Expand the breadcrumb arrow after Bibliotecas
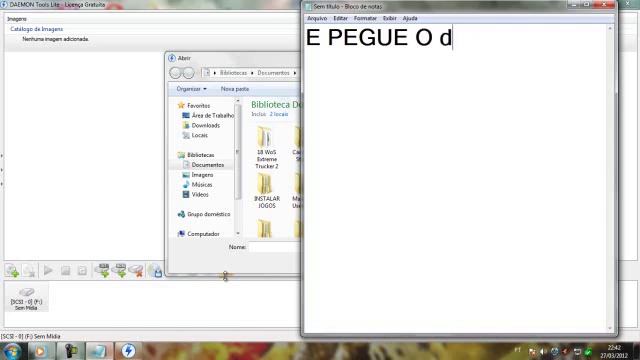The width and height of the screenshot is (640, 360). point(252,73)
